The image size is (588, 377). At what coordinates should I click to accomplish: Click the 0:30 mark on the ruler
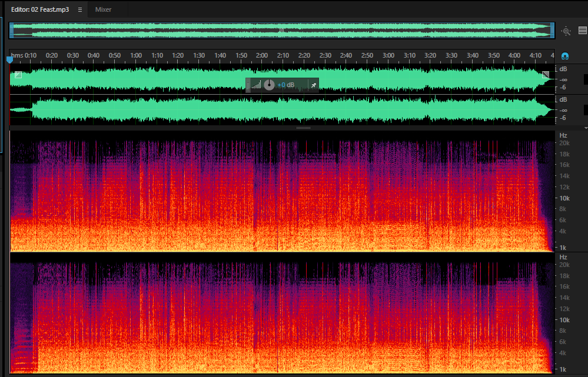73,55
